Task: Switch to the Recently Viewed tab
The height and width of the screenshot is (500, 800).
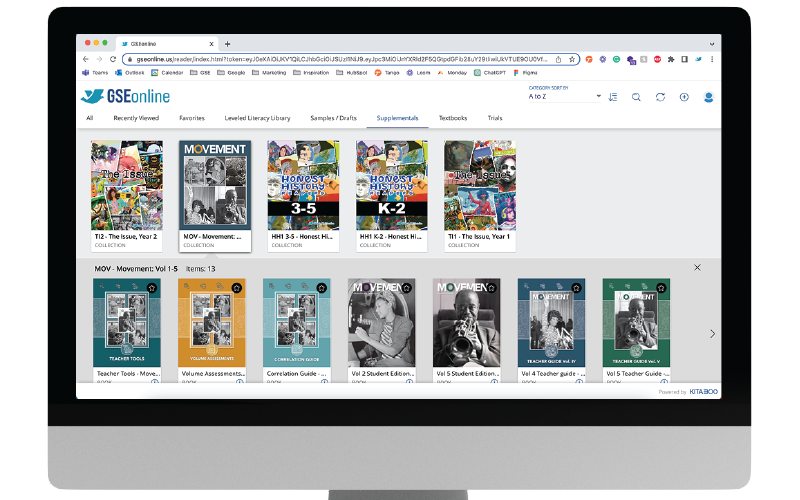Action: point(136,118)
